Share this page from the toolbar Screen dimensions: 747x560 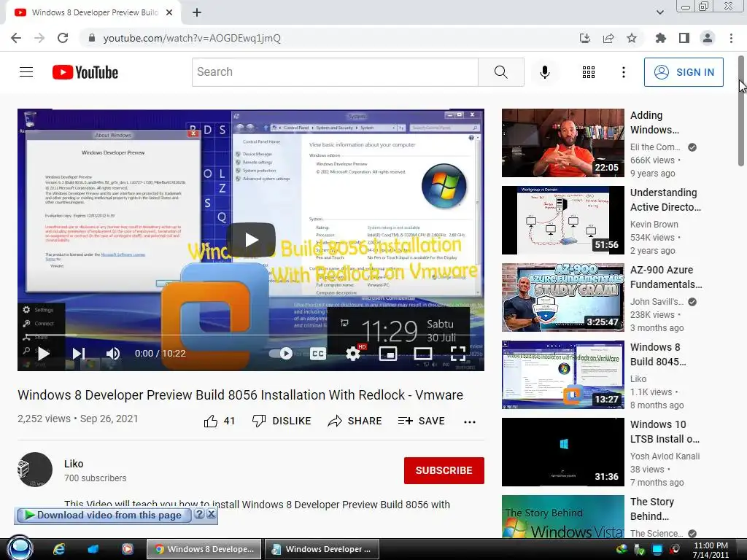tap(608, 38)
